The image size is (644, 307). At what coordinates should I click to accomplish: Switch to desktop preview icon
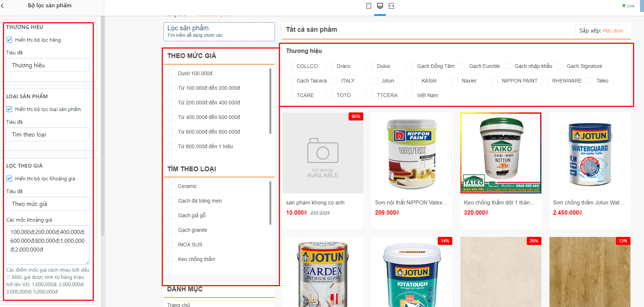point(380,6)
